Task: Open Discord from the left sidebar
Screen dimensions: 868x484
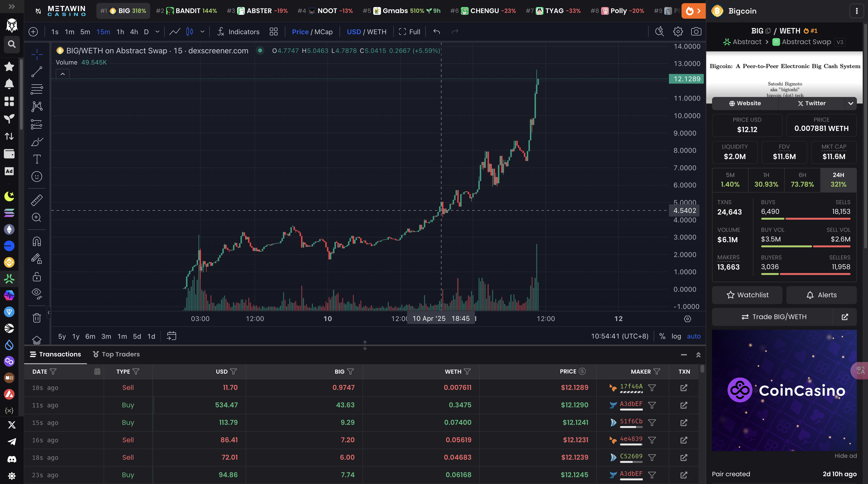Action: [11, 459]
